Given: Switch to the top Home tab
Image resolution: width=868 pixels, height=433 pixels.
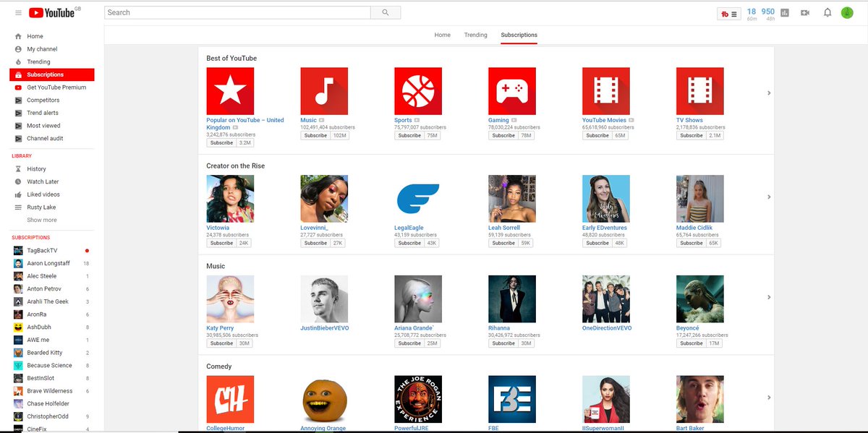Looking at the screenshot, I should point(443,35).
